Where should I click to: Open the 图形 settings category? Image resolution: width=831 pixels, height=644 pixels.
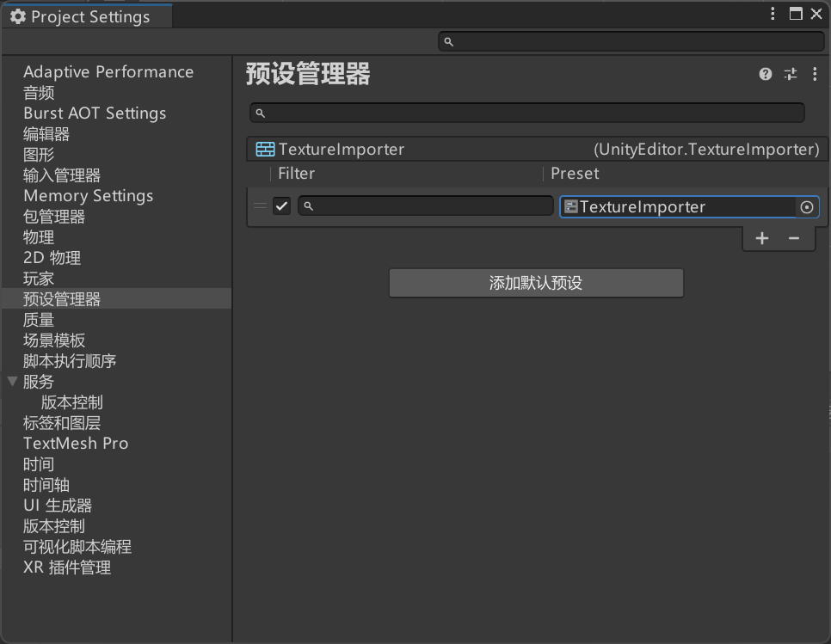39,155
